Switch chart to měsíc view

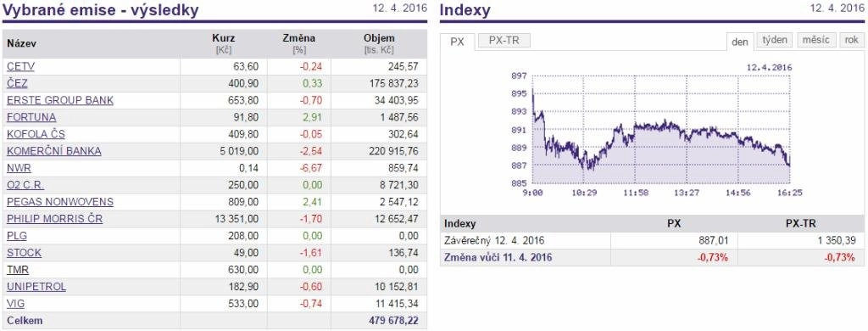pos(816,40)
